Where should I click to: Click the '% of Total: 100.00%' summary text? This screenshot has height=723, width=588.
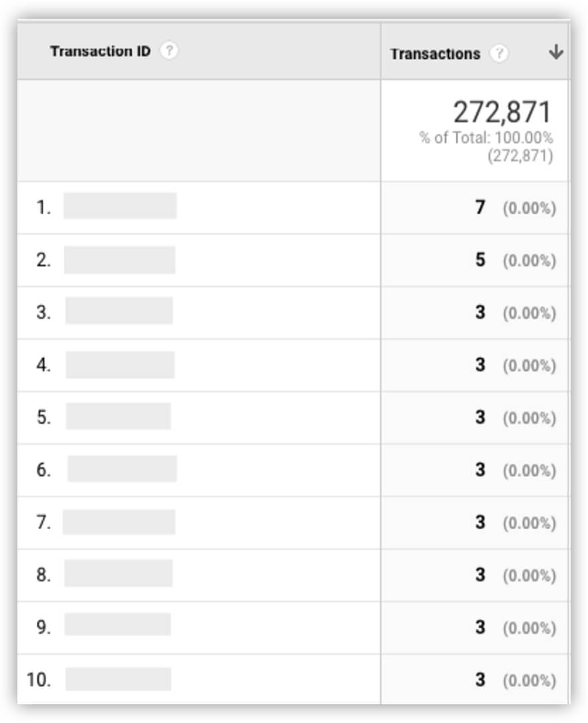[x=486, y=138]
